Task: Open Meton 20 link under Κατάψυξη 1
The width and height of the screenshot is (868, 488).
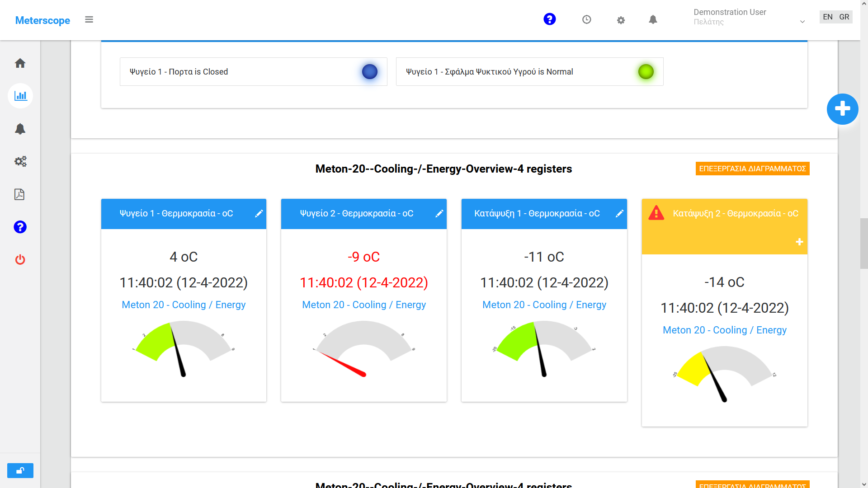Action: point(544,305)
